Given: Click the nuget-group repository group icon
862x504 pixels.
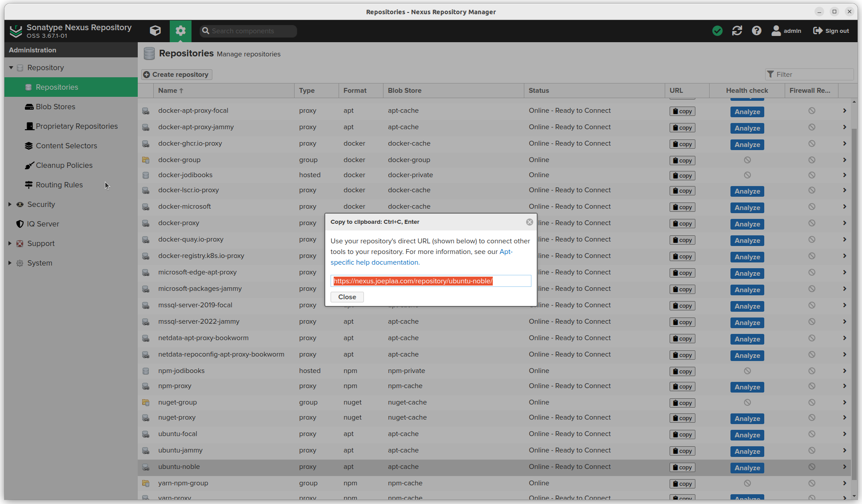Looking at the screenshot, I should [145, 402].
